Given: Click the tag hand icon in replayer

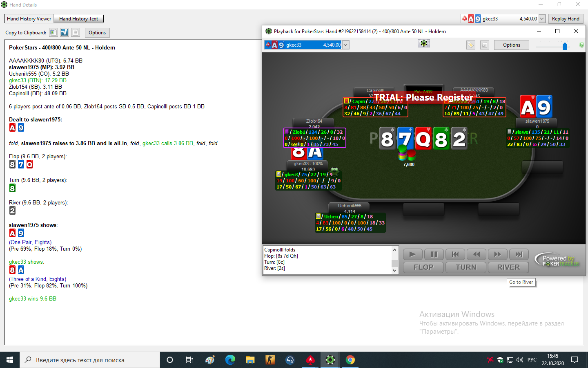Looking at the screenshot, I should click(x=471, y=45).
